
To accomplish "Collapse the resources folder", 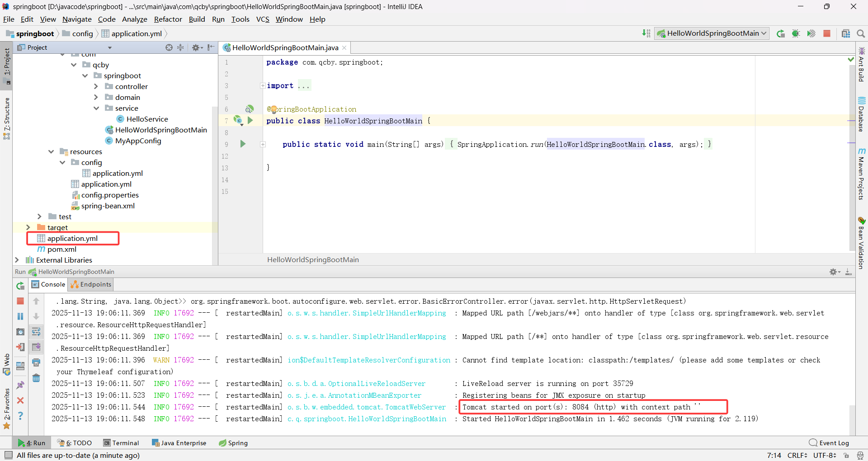I will tap(51, 152).
